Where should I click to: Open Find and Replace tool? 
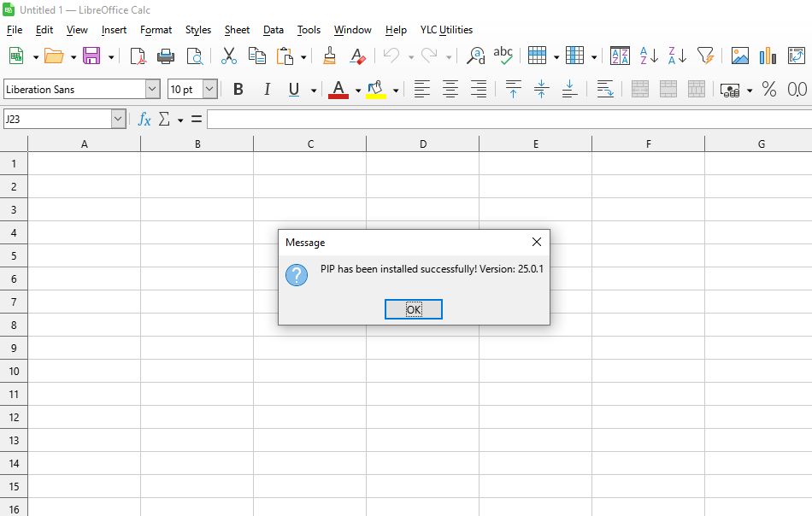[476, 56]
